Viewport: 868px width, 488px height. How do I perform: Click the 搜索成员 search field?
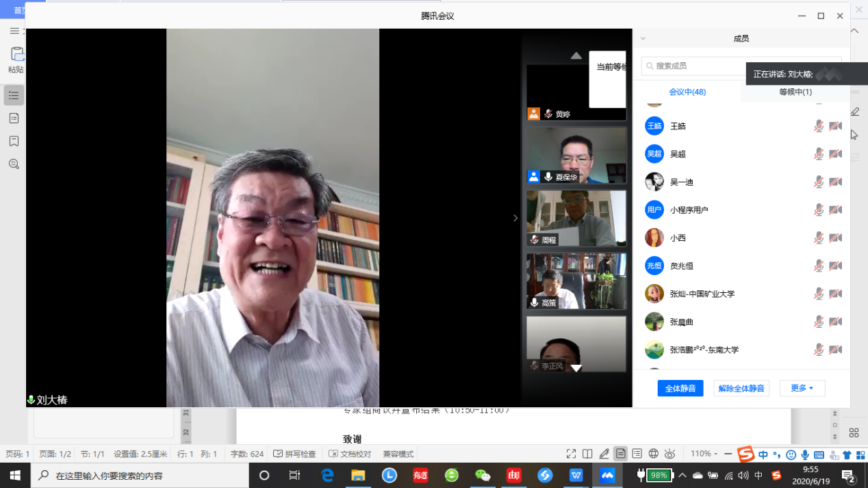691,66
